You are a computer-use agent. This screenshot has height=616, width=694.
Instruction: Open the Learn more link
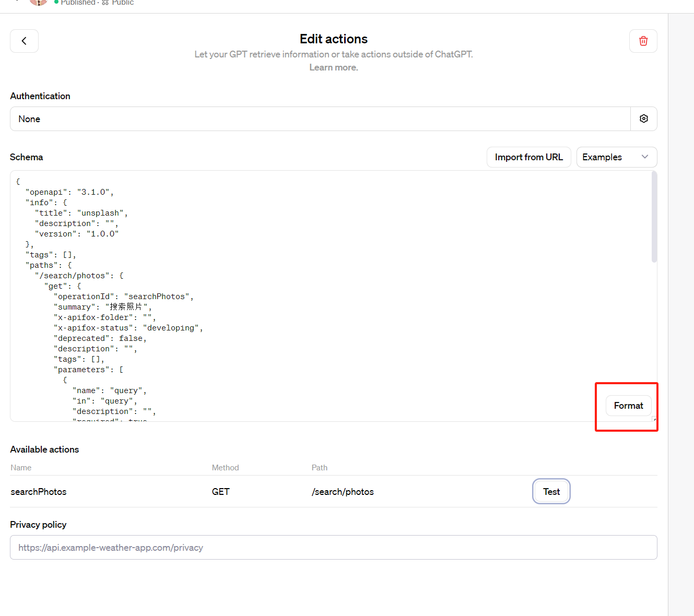click(334, 67)
